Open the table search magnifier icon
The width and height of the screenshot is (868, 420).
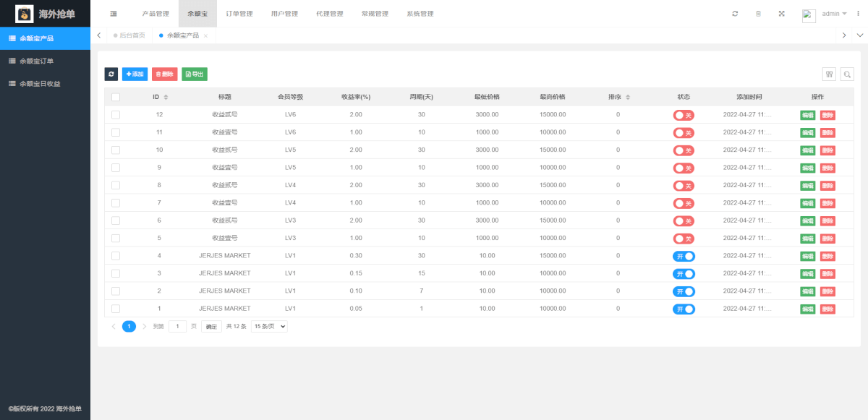(846, 74)
